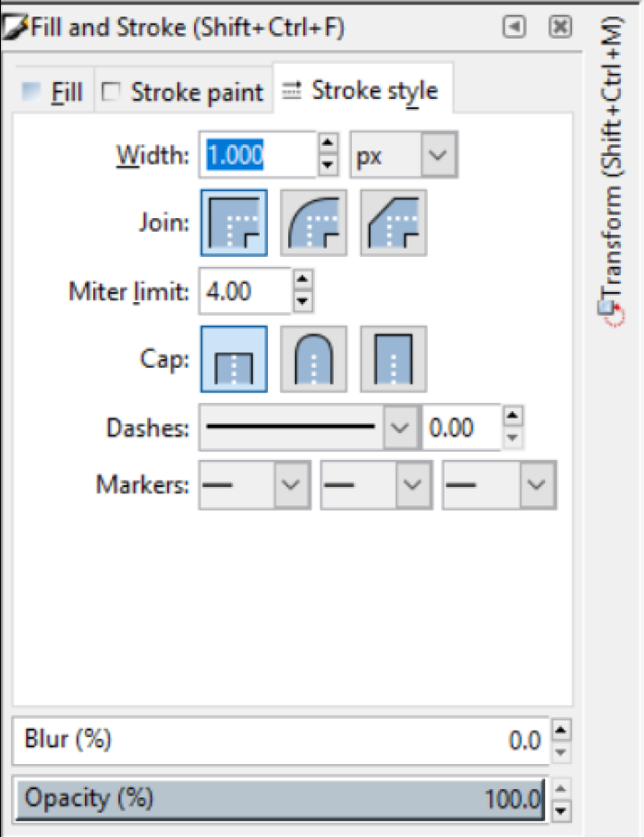Viewport: 644px width, 837px height.
Task: Select the round join icon
Action: pyautogui.click(x=313, y=223)
